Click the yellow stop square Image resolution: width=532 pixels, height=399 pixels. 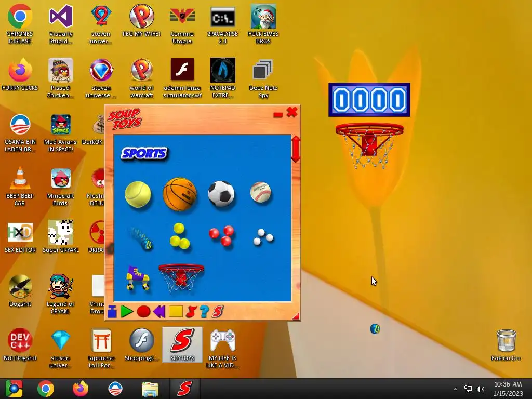(x=176, y=311)
